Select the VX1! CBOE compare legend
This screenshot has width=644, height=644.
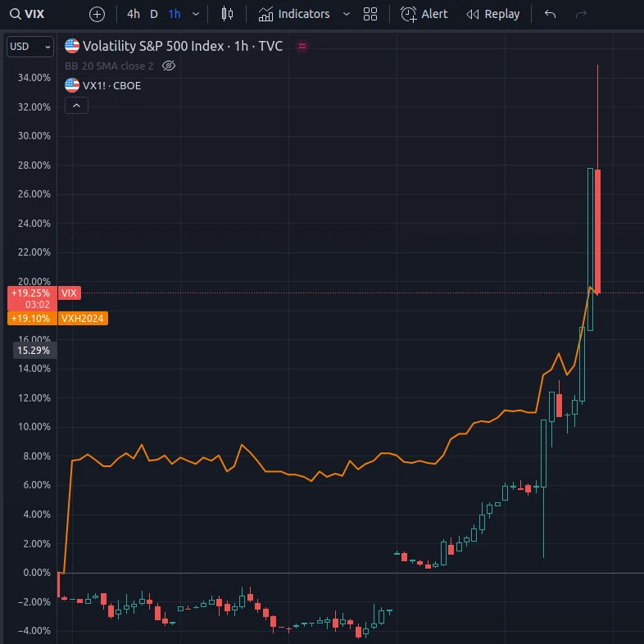coord(111,85)
